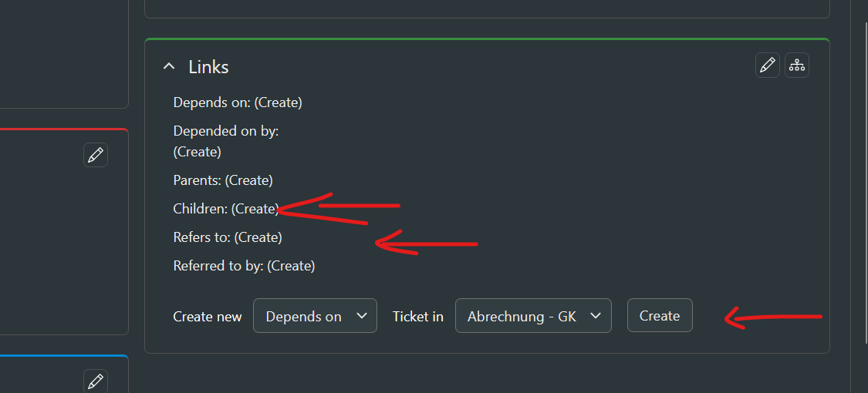Click the pencil edit icon in Links panel
This screenshot has width=868, height=393.
(x=767, y=65)
